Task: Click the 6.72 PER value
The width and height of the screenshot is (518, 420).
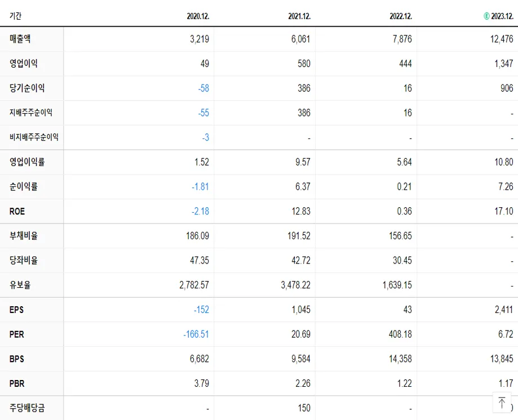Action: (x=506, y=334)
